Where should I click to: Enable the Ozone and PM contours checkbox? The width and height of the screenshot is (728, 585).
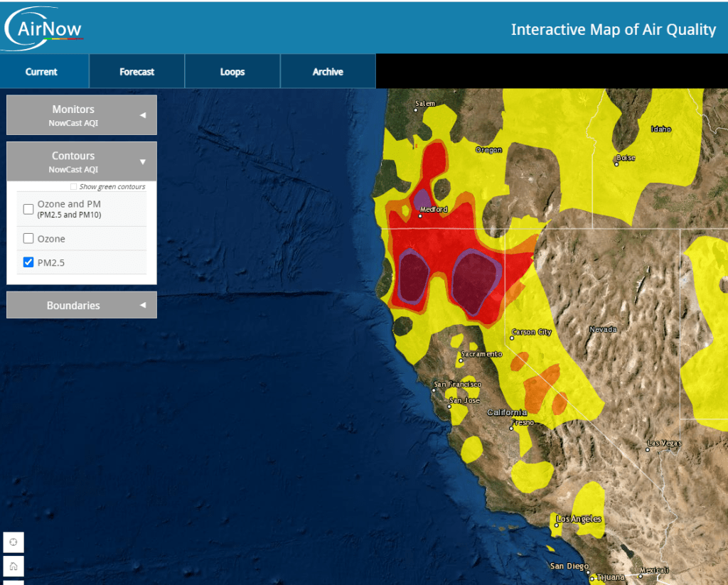pos(28,209)
